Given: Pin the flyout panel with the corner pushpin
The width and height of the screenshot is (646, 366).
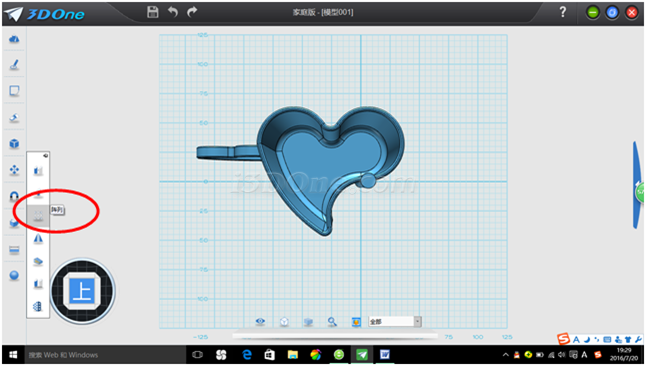Looking at the screenshot, I should pyautogui.click(x=45, y=155).
